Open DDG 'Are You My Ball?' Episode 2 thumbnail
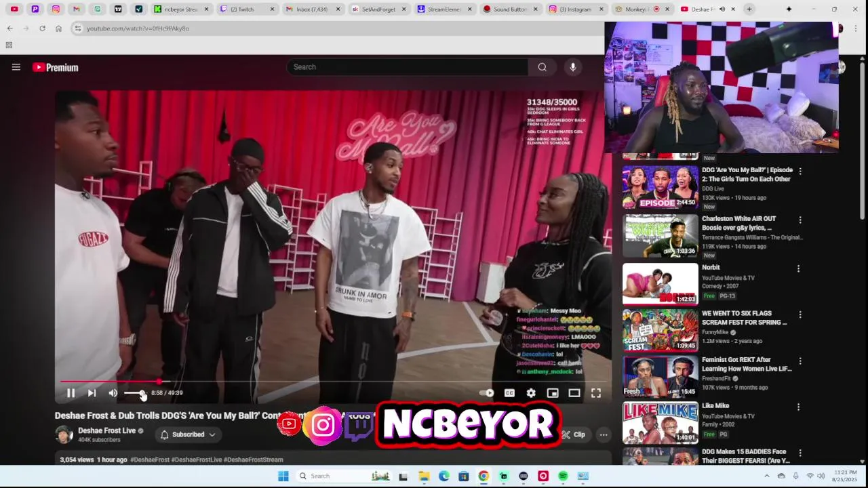This screenshot has height=488, width=868. (x=660, y=187)
